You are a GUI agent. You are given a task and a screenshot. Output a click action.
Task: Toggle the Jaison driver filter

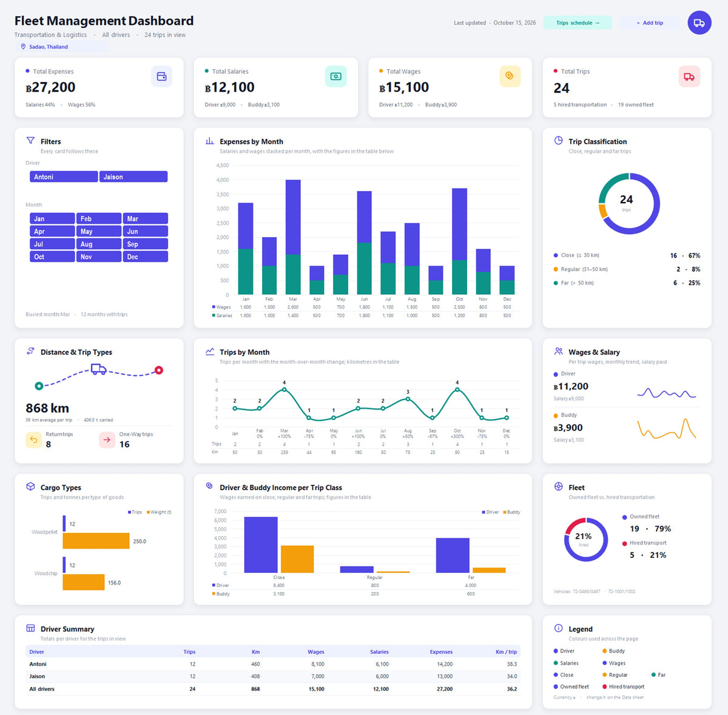coord(133,176)
